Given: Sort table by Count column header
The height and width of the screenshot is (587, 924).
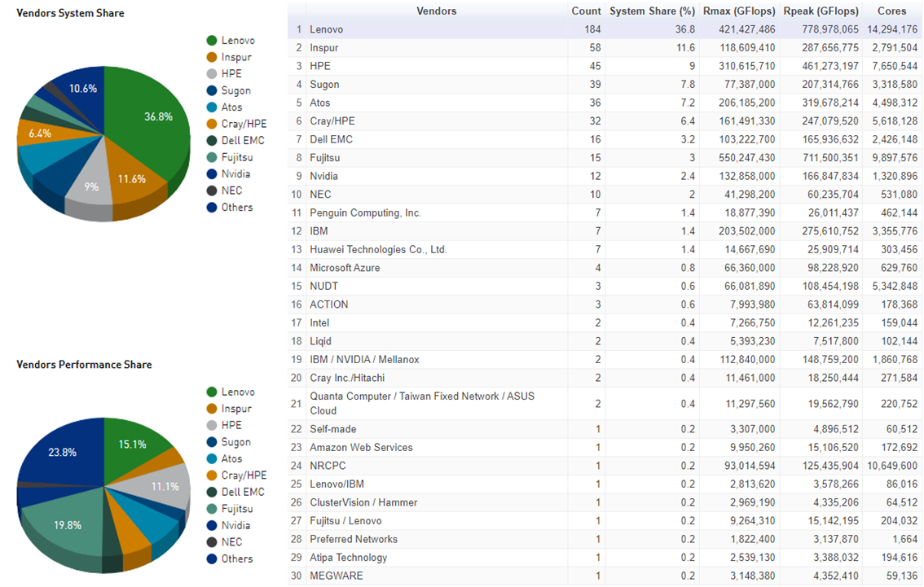Looking at the screenshot, I should [586, 11].
